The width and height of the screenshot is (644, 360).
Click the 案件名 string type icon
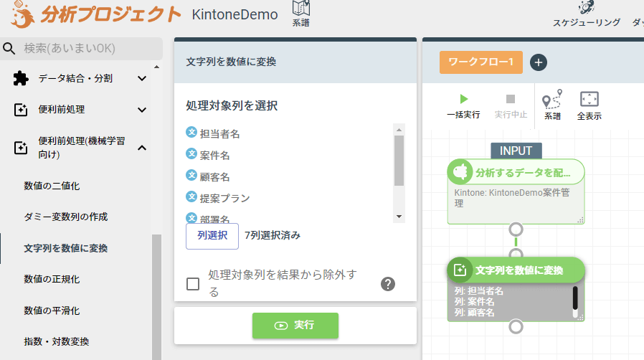pyautogui.click(x=191, y=153)
